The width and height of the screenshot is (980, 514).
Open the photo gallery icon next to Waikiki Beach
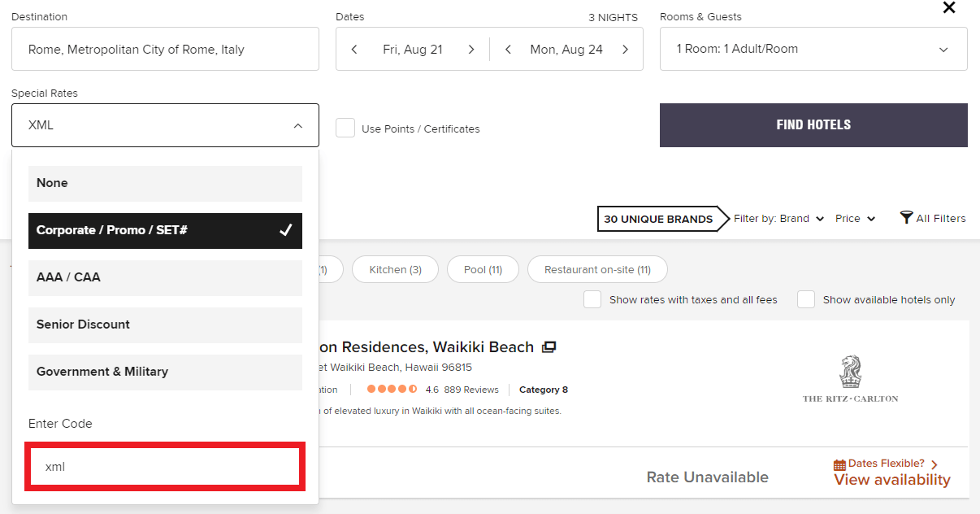(x=549, y=347)
